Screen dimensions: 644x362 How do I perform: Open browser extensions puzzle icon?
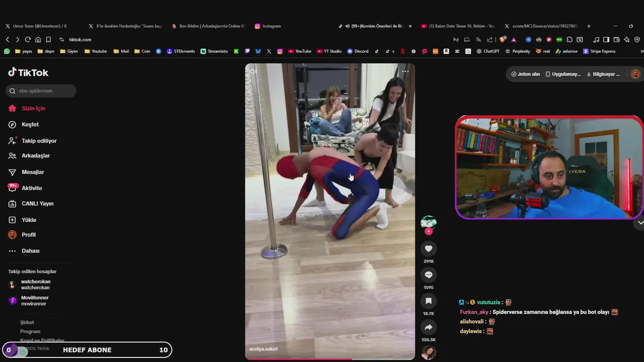[570, 39]
